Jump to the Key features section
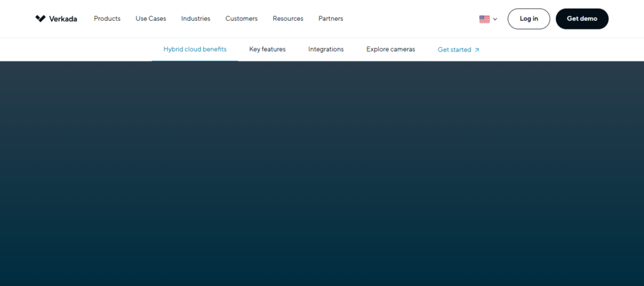Screen dimensions: 644x286 point(267,49)
